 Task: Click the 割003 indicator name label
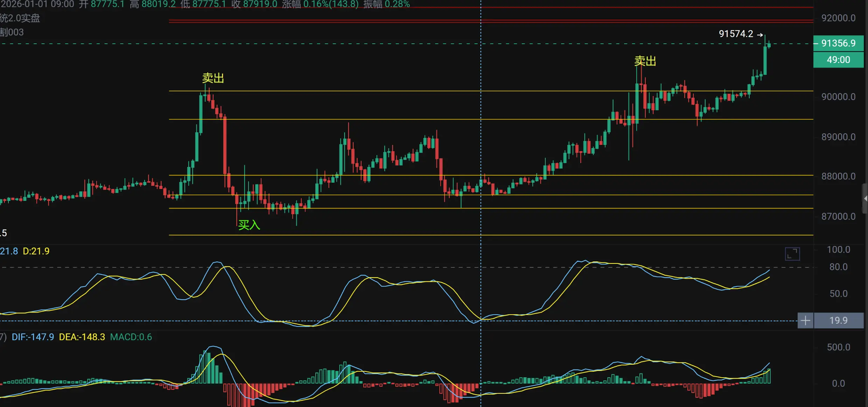12,32
